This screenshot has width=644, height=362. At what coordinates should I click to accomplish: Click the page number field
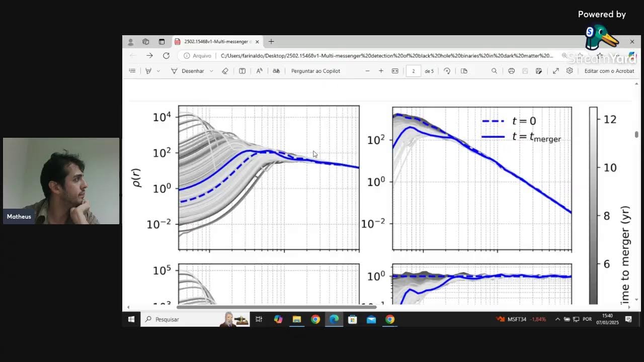(413, 71)
